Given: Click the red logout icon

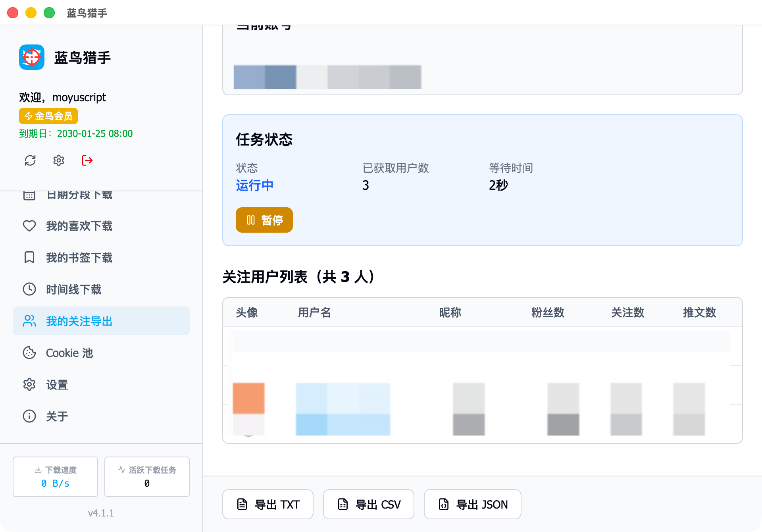Looking at the screenshot, I should tap(87, 160).
